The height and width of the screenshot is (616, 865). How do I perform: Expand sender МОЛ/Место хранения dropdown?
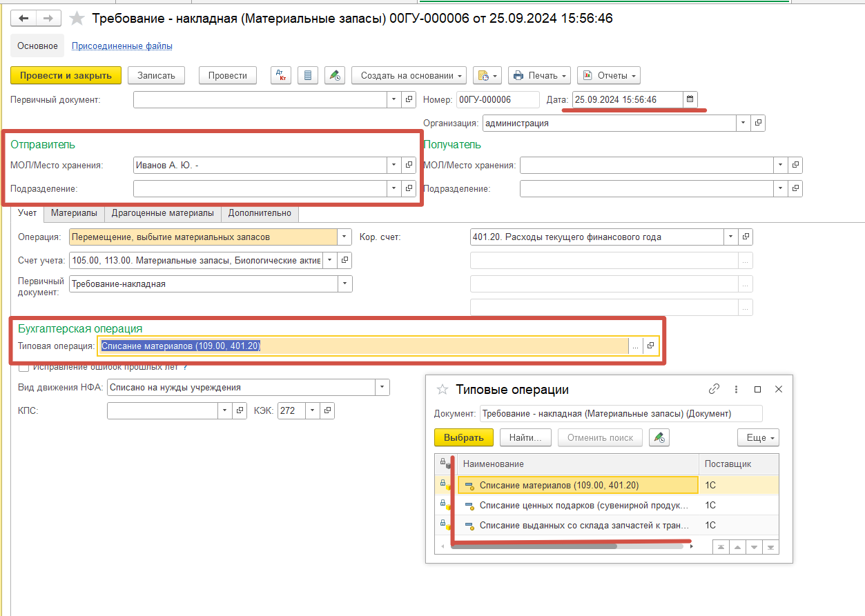393,165
